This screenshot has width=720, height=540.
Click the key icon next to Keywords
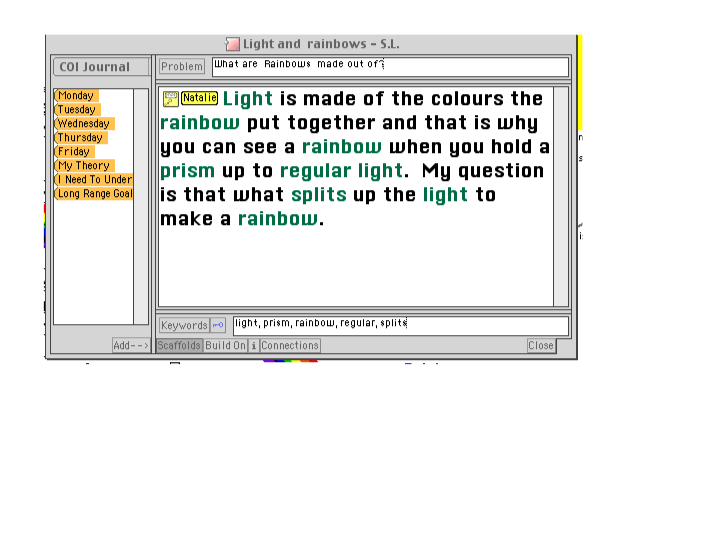[218, 325]
